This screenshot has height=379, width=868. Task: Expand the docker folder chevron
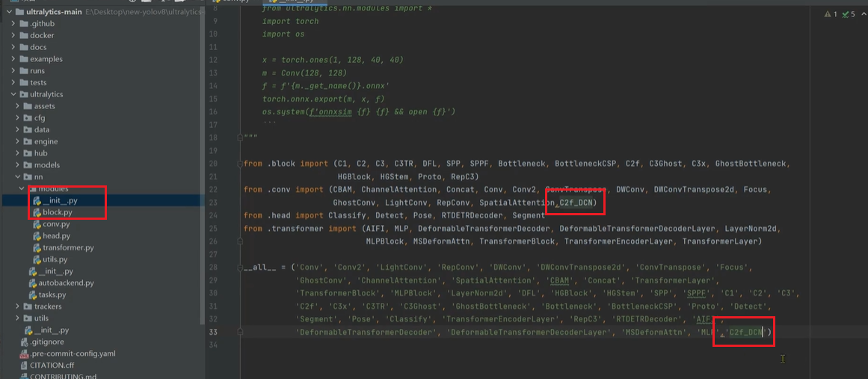coord(14,35)
